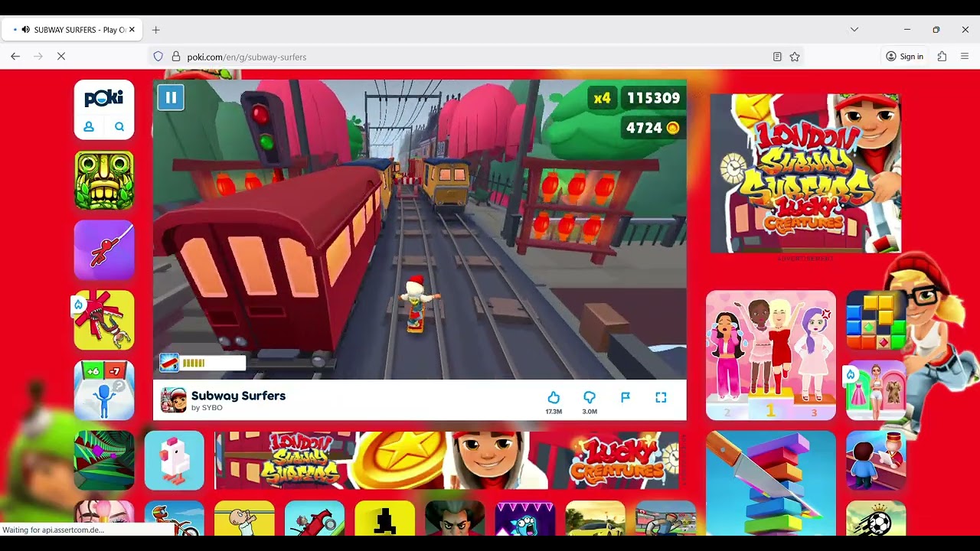Screen dimensions: 980x551
Task: Click the 4724 coin counter
Action: pyautogui.click(x=652, y=128)
